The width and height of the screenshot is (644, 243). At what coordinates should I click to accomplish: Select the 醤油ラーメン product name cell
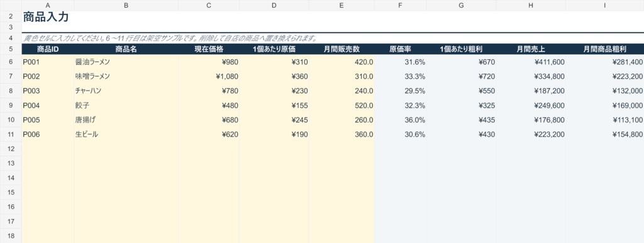click(126, 62)
